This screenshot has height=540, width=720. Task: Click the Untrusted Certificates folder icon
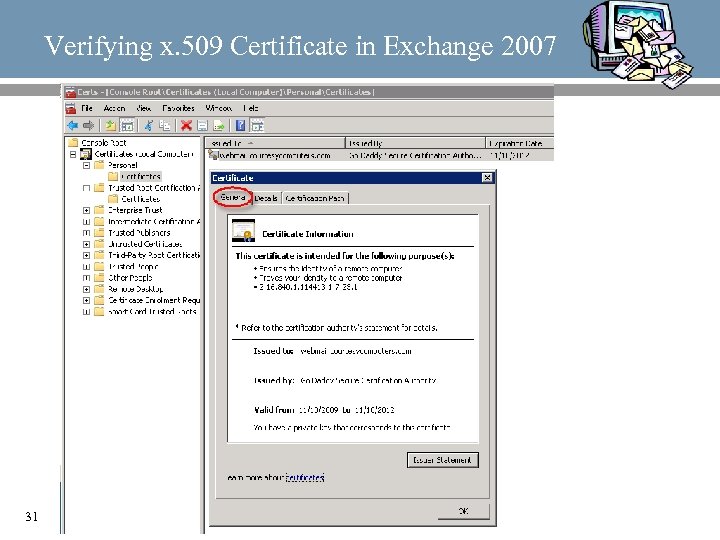pos(99,244)
